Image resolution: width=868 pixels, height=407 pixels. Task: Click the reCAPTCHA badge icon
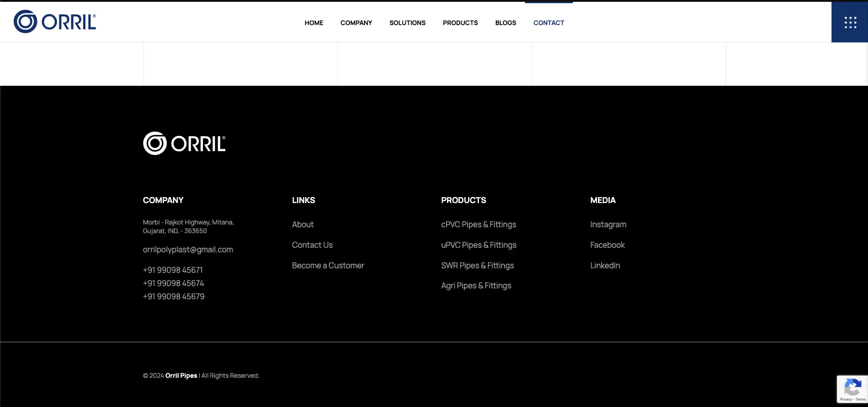852,388
